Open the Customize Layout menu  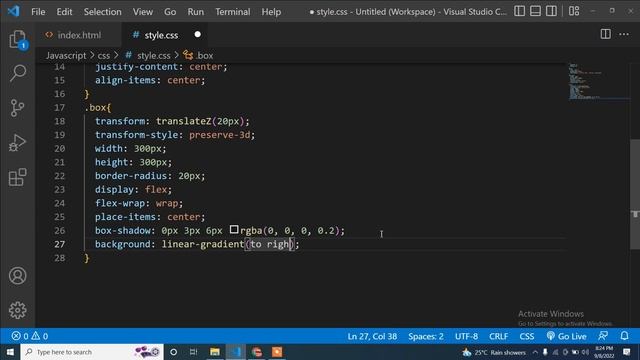point(574,11)
